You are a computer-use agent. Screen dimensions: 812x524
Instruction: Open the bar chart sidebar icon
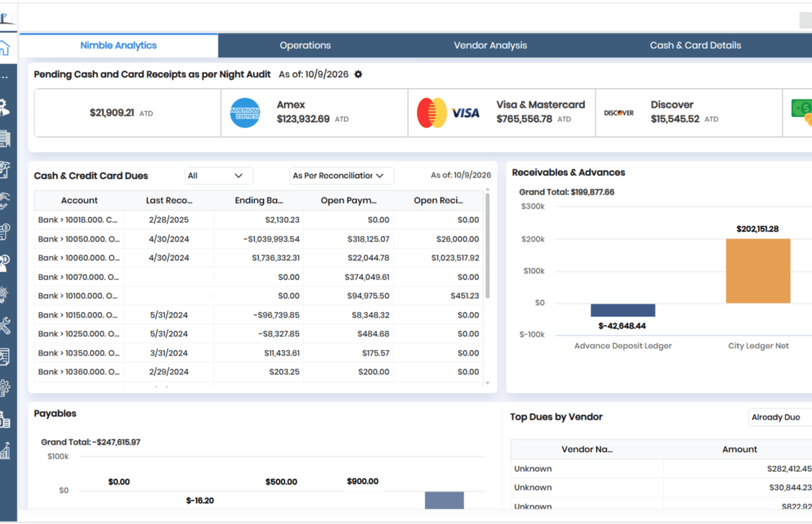click(x=5, y=450)
